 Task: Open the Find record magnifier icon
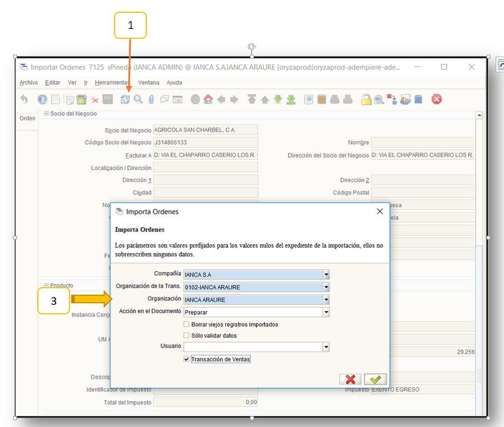(137, 99)
